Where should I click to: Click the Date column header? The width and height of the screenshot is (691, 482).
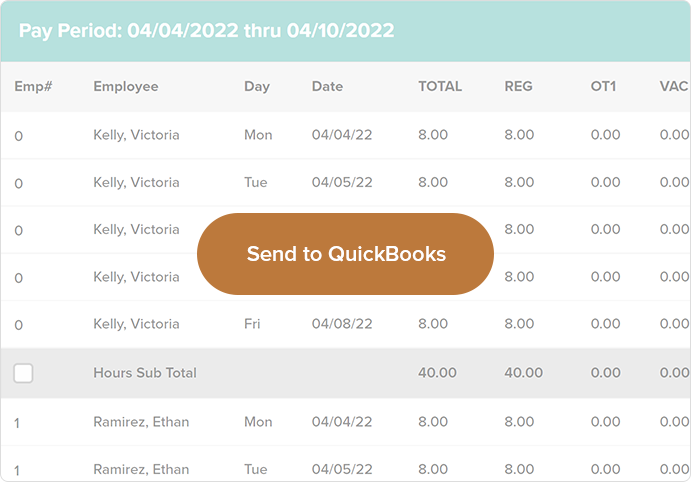coord(327,86)
